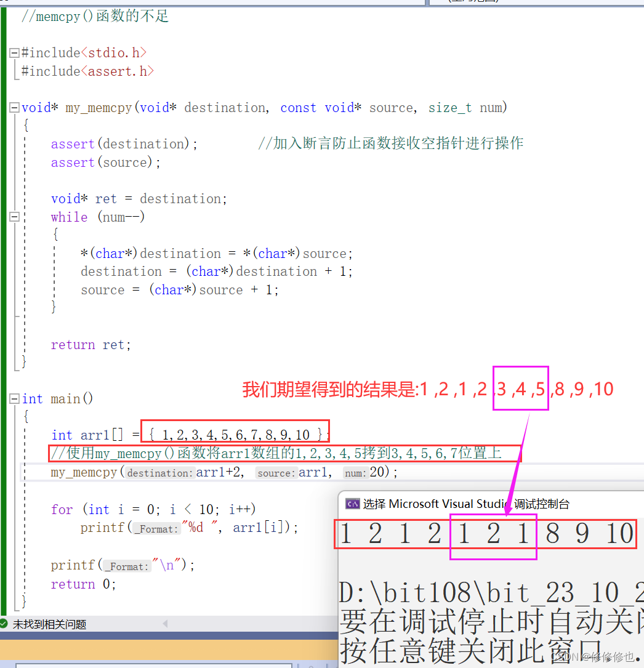The width and height of the screenshot is (644, 668).
Task: Click the '//加入断言防止函数接收空指针进行操作' comment
Action: [x=390, y=143]
